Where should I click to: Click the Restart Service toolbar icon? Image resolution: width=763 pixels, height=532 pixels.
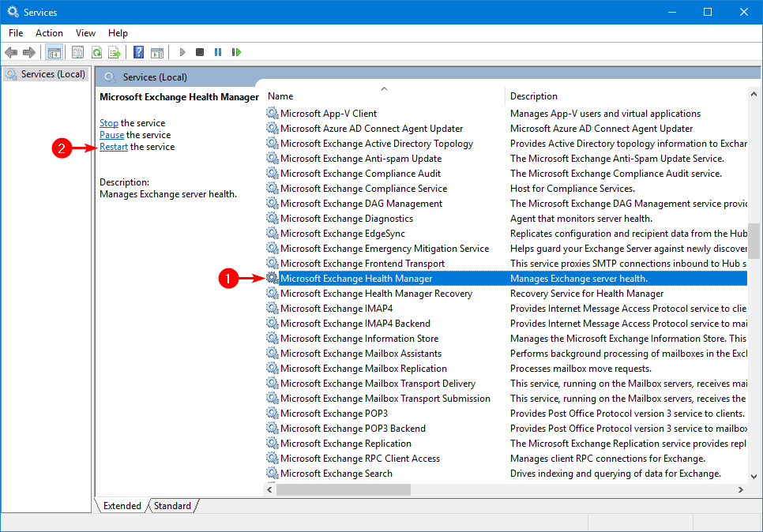[x=236, y=52]
